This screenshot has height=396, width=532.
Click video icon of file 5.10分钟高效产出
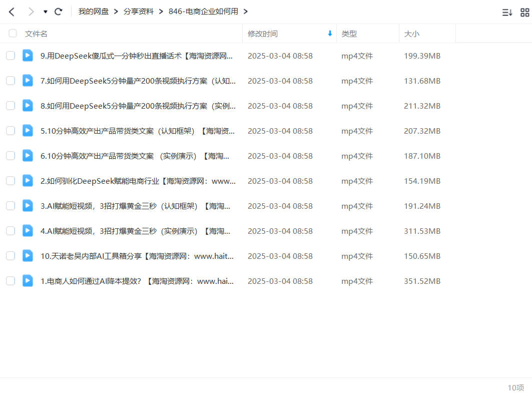(x=28, y=130)
